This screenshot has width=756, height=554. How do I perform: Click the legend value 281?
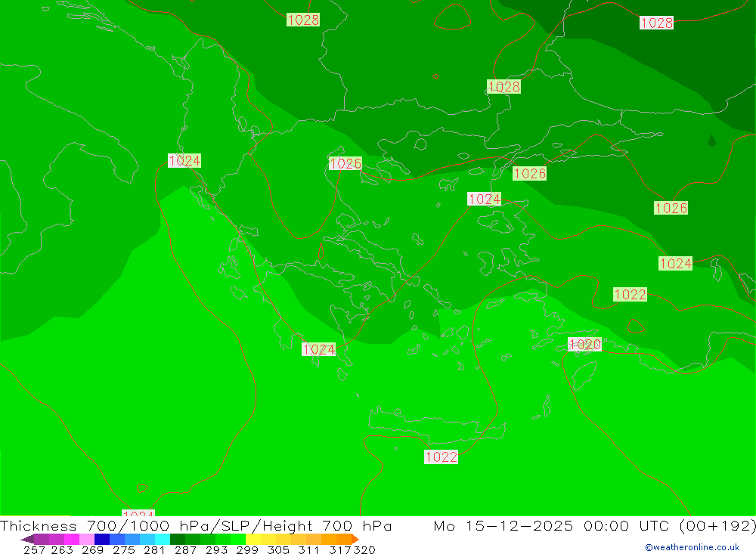click(x=154, y=550)
